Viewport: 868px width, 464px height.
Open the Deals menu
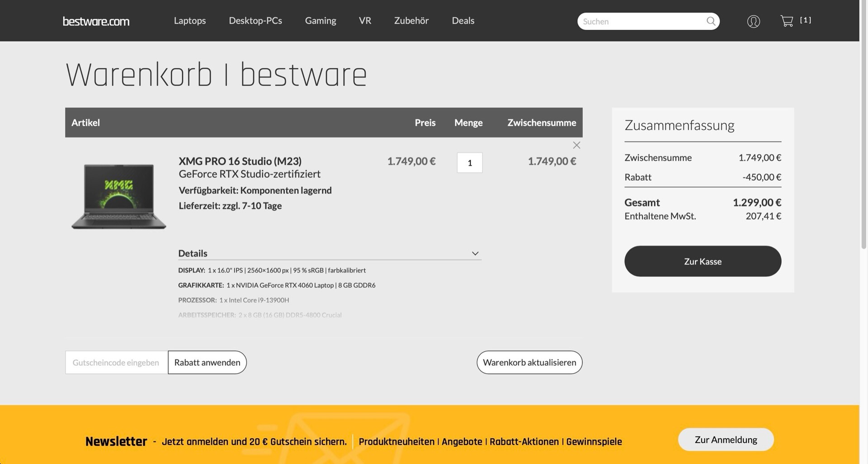point(463,21)
